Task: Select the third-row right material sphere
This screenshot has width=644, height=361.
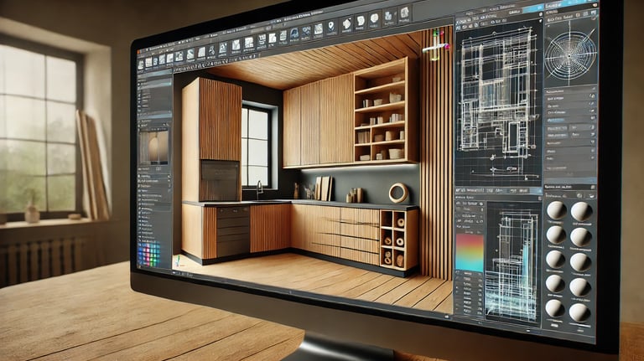Action: point(581,262)
